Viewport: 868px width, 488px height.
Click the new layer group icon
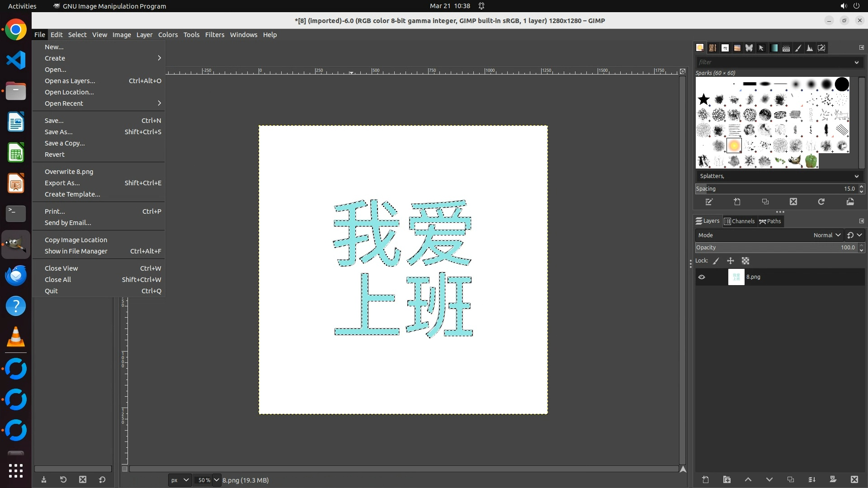[726, 479]
